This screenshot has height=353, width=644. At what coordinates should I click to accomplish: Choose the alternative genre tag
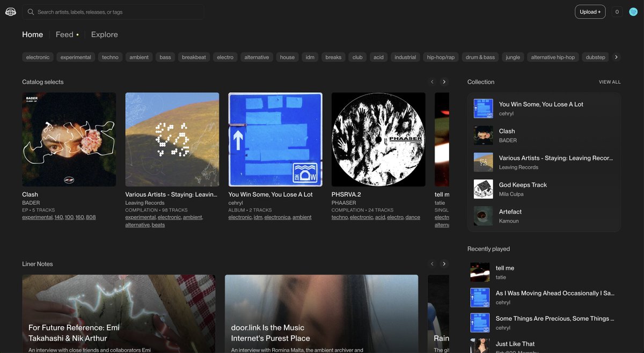tap(257, 57)
